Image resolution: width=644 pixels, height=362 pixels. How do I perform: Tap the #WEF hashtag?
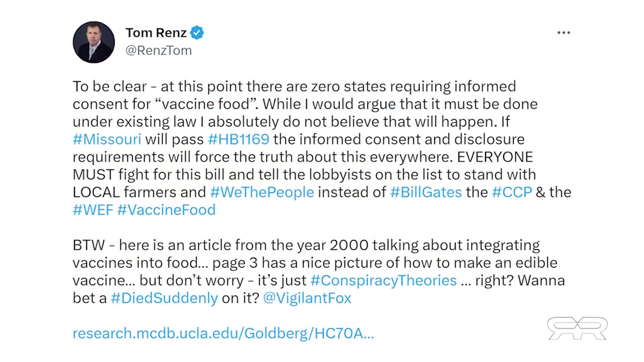click(93, 210)
